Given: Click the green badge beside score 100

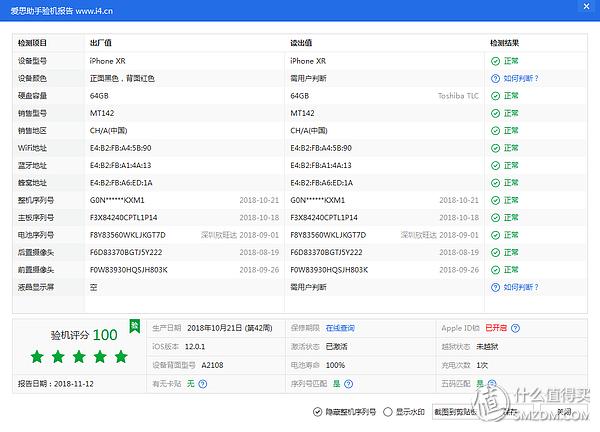Looking at the screenshot, I should coord(135,326).
